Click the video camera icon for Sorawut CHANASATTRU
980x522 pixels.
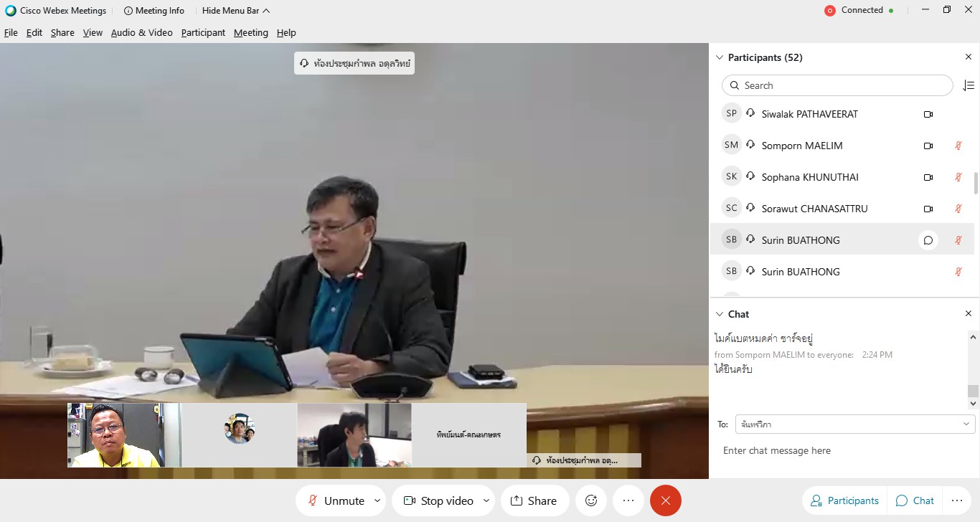coord(928,209)
